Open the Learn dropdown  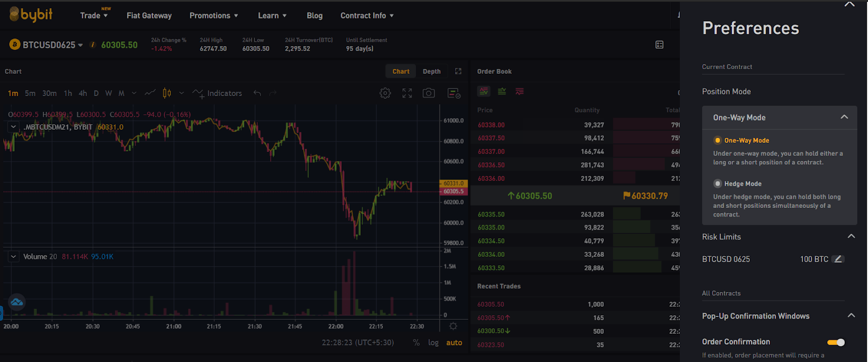[272, 15]
